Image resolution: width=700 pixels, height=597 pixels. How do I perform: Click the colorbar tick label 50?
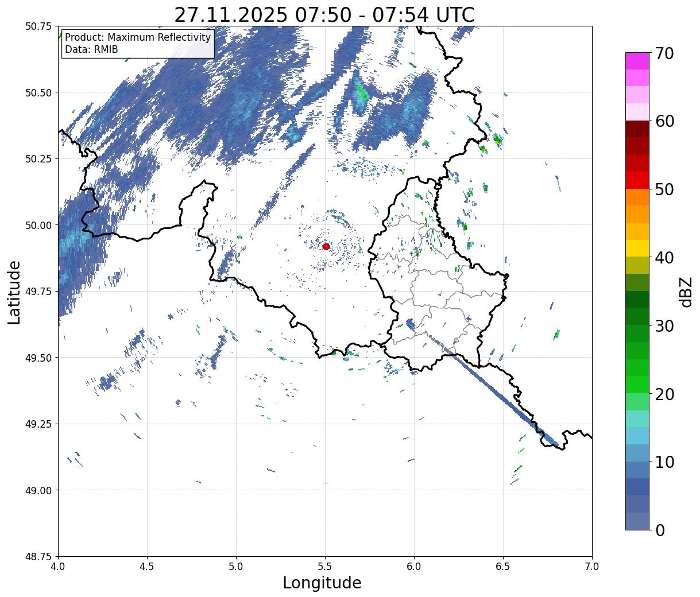tap(664, 189)
